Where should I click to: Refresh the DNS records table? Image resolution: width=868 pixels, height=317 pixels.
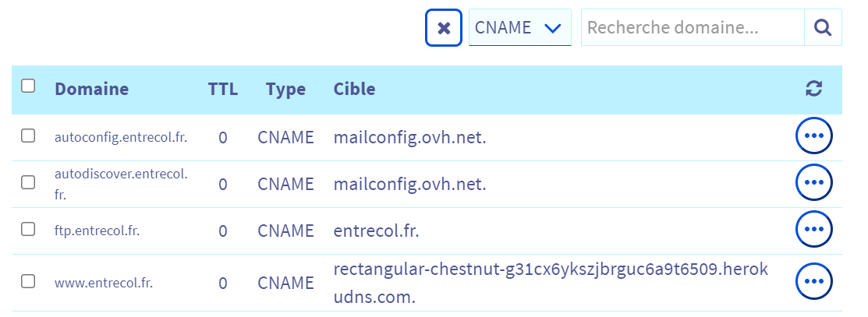(813, 89)
